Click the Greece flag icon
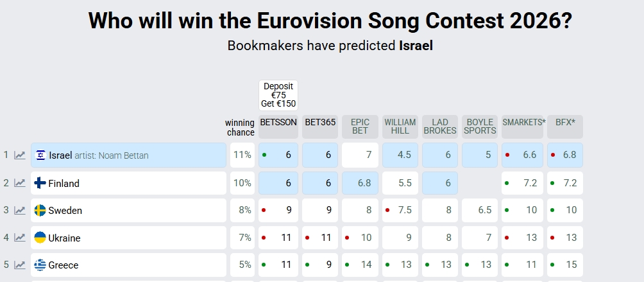This screenshot has width=644, height=282. tap(40, 265)
